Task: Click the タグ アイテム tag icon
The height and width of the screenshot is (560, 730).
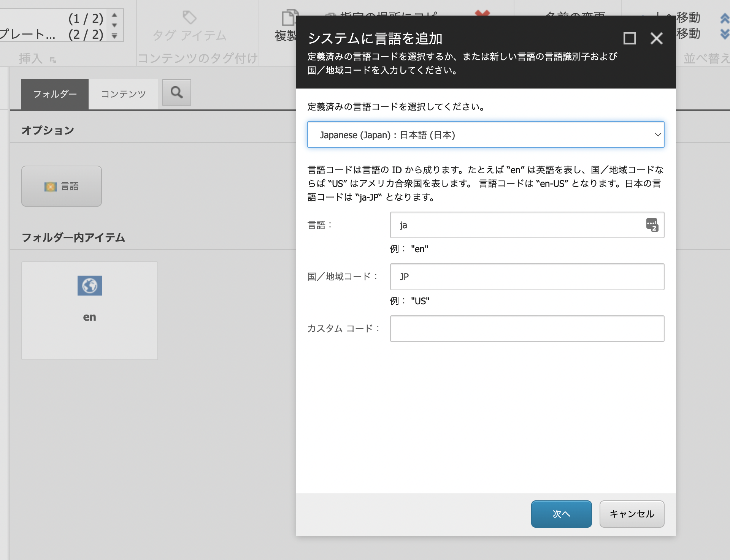Action: click(x=189, y=17)
